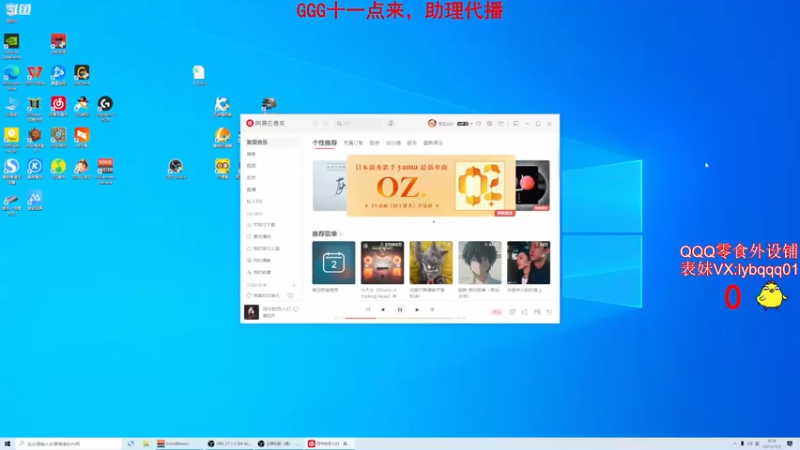The image size is (800, 450).
Task: Open the now playing album cover thumbnail
Action: pyautogui.click(x=251, y=312)
